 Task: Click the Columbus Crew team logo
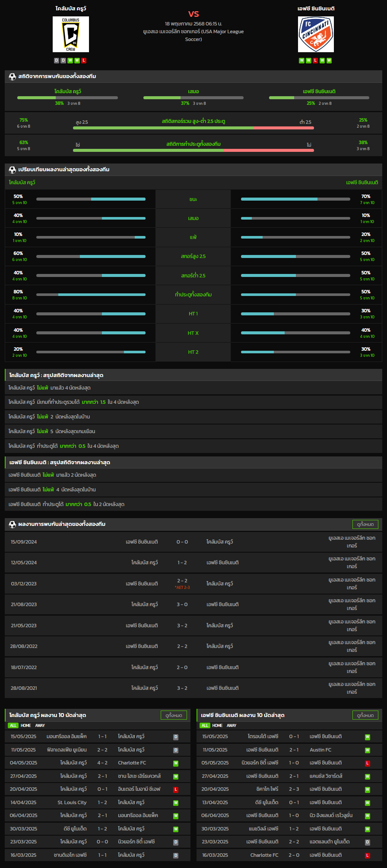(71, 35)
